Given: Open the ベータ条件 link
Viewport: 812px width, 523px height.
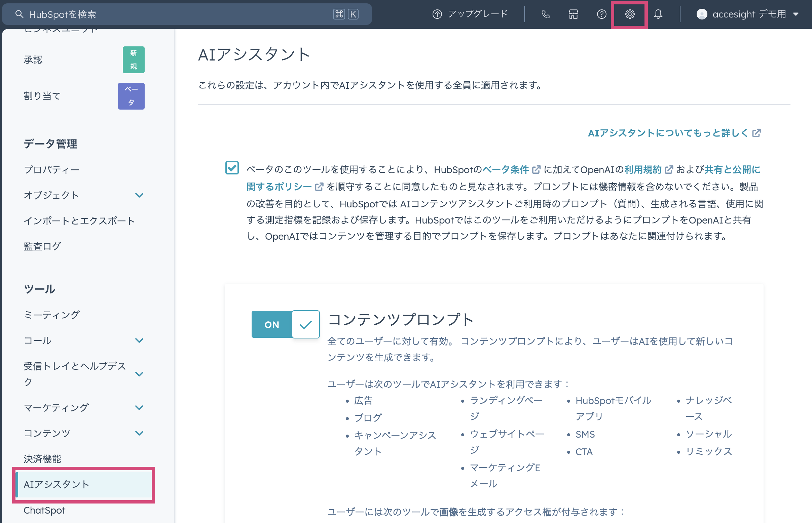Looking at the screenshot, I should [506, 169].
